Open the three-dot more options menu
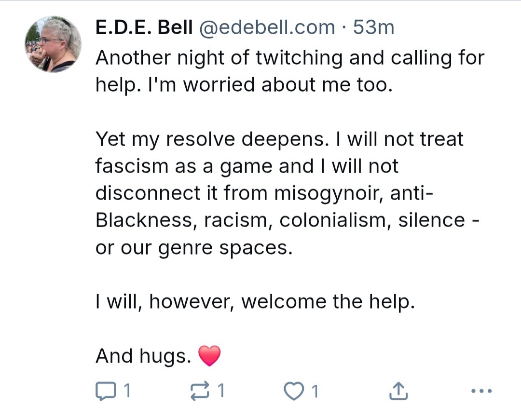Viewport: 521px width, 420px height. point(481,391)
